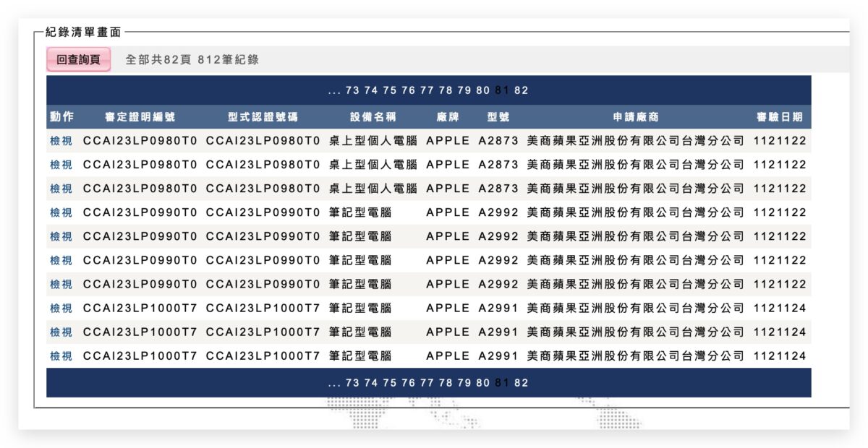868x448 pixels.
Task: Open 檢視 for the first A2992 row
Action: point(61,212)
